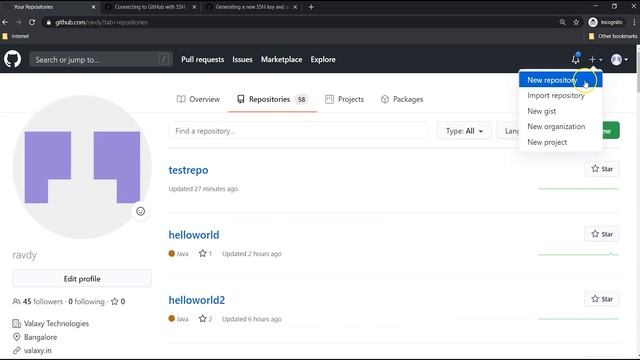
Task: Go back with browser back arrow
Action: 5,22
